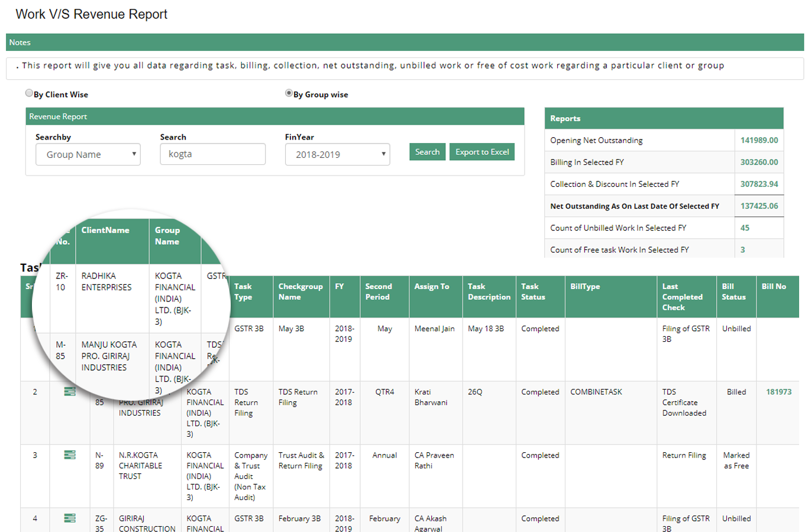
Task: Click the Search input field containing kogta
Action: (x=212, y=154)
